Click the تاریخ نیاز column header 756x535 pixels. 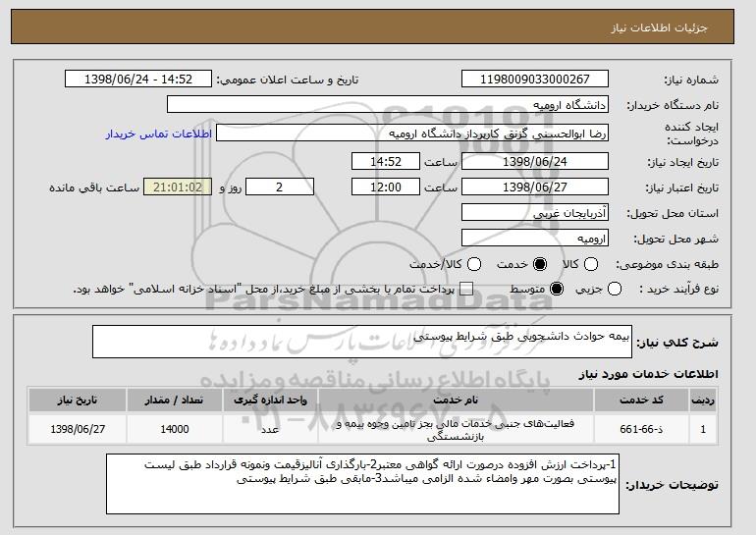coord(78,401)
